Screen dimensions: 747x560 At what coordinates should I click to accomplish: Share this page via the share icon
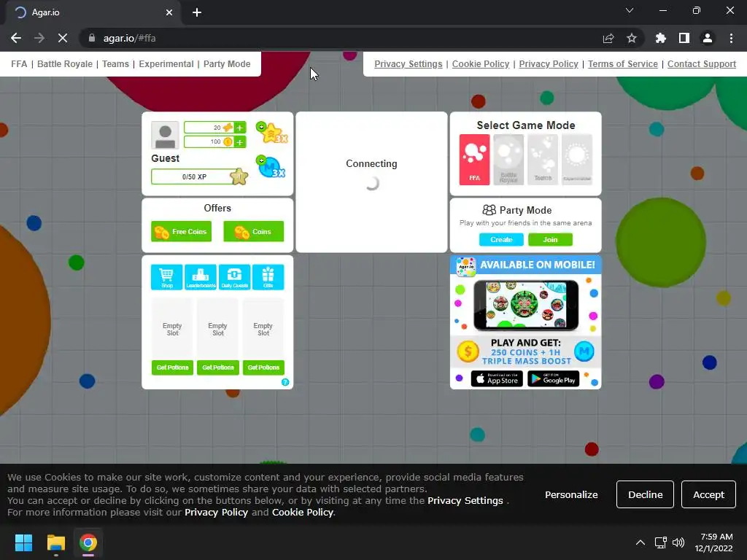click(608, 38)
